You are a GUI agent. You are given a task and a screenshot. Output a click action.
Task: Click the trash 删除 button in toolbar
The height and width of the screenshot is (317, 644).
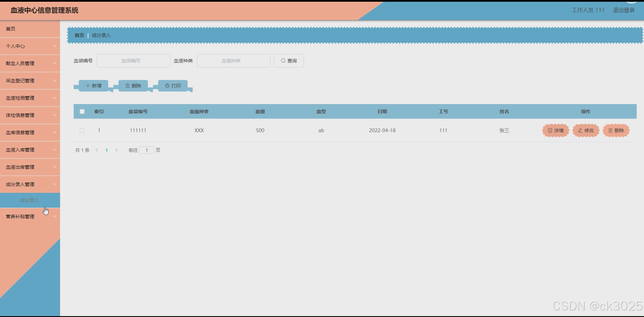tap(133, 86)
